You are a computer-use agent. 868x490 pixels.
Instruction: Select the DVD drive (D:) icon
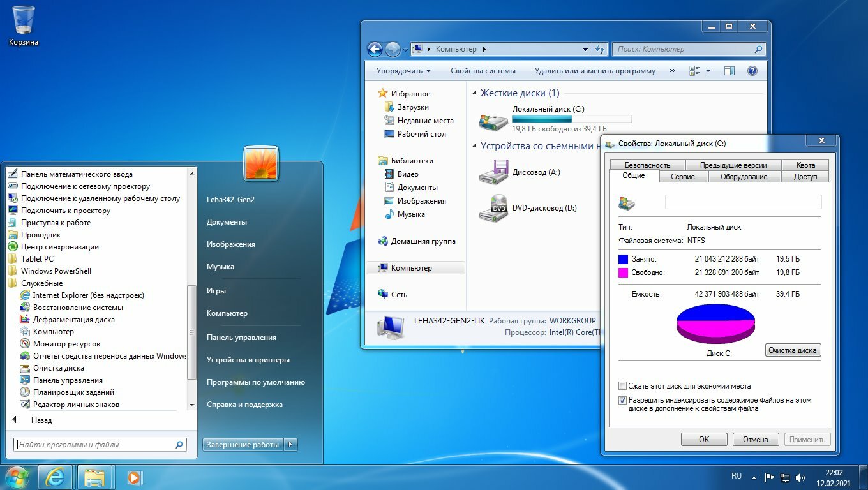click(x=493, y=208)
